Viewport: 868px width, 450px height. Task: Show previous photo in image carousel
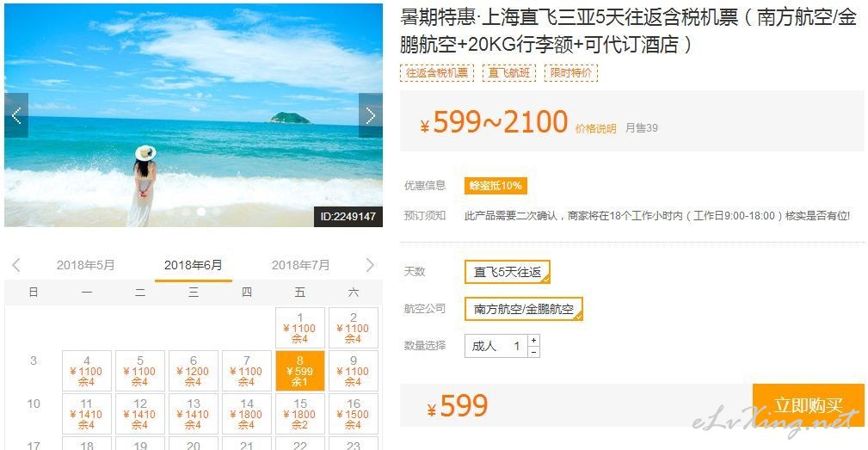[x=16, y=115]
